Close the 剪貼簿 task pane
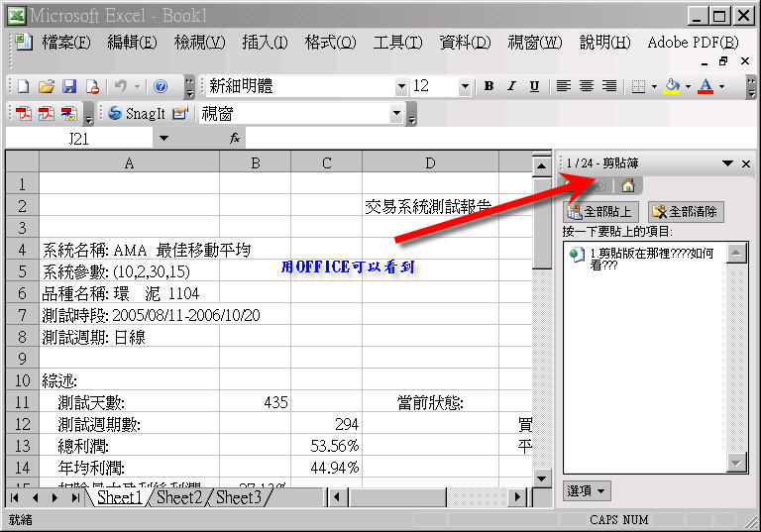Viewport: 761px width, 532px height. point(746,164)
